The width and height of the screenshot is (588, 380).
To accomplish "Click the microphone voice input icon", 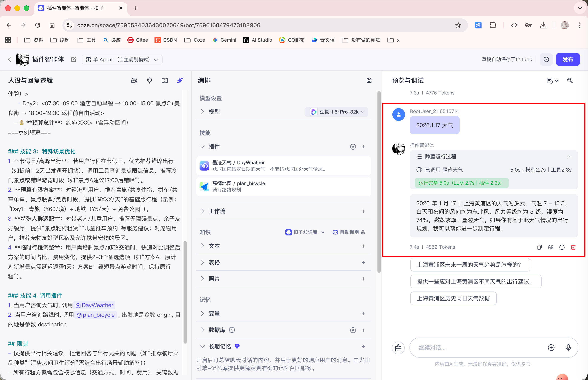I will point(568,347).
